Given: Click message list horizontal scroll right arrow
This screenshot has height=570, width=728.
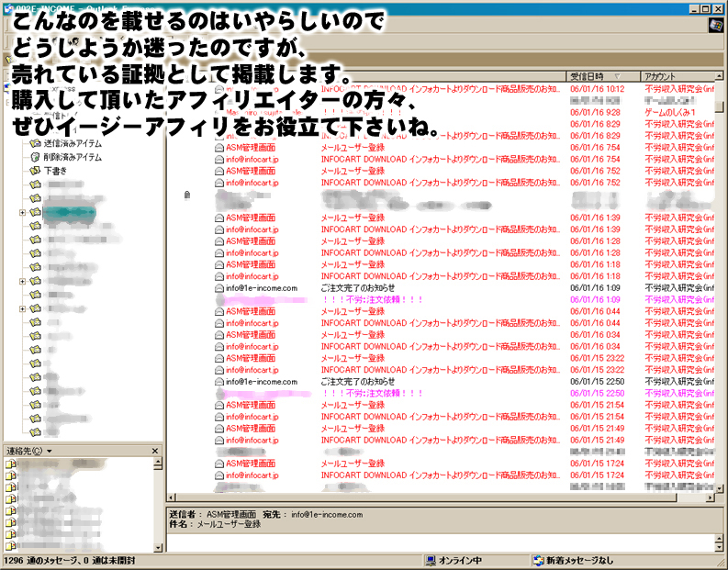Looking at the screenshot, I should pos(711,497).
